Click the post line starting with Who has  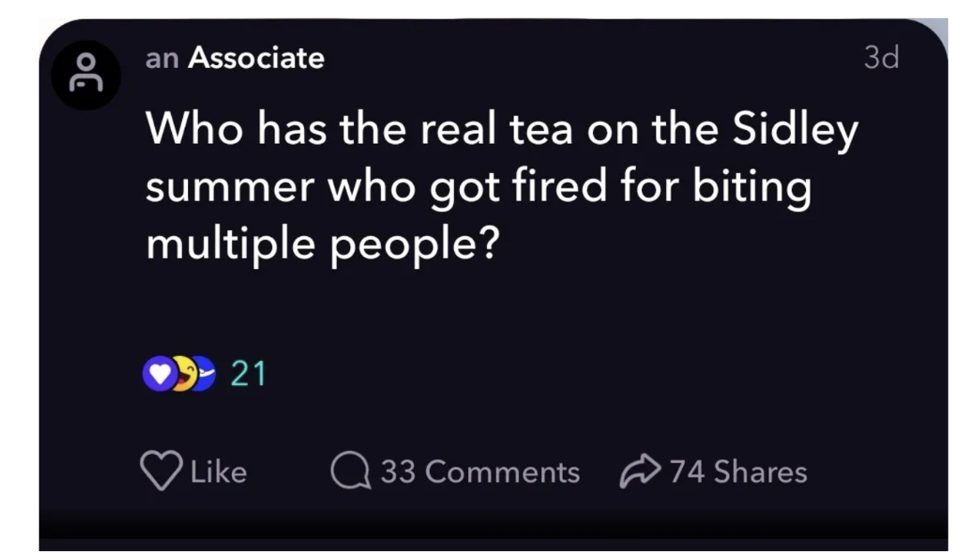pos(501,131)
